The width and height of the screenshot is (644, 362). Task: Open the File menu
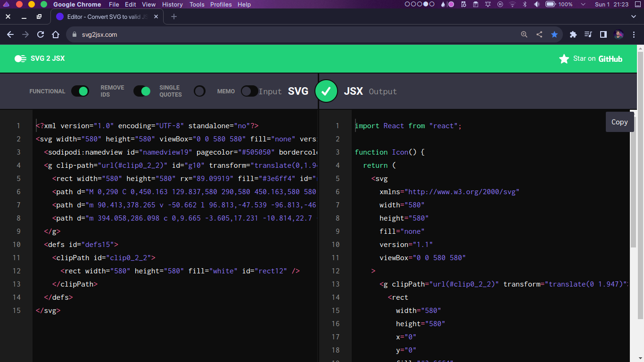tap(114, 4)
